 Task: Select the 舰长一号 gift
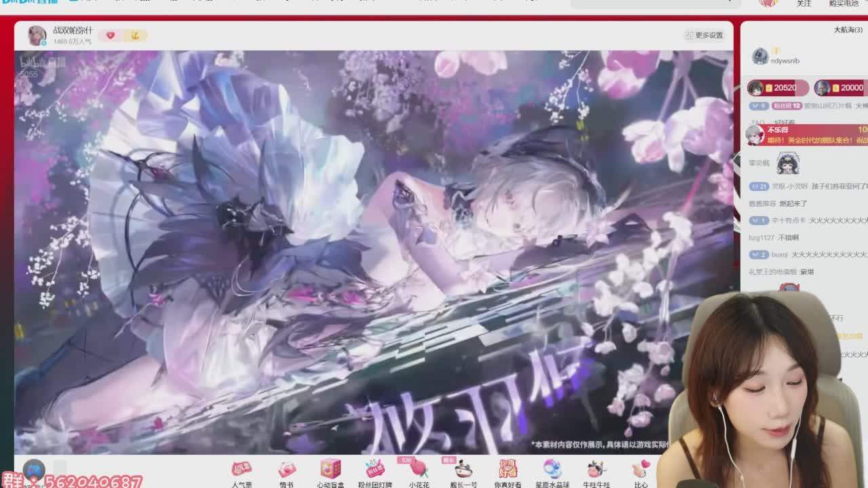coord(463,474)
